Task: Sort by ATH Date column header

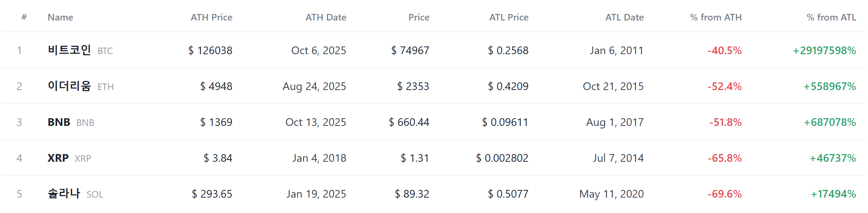Action: point(326,17)
